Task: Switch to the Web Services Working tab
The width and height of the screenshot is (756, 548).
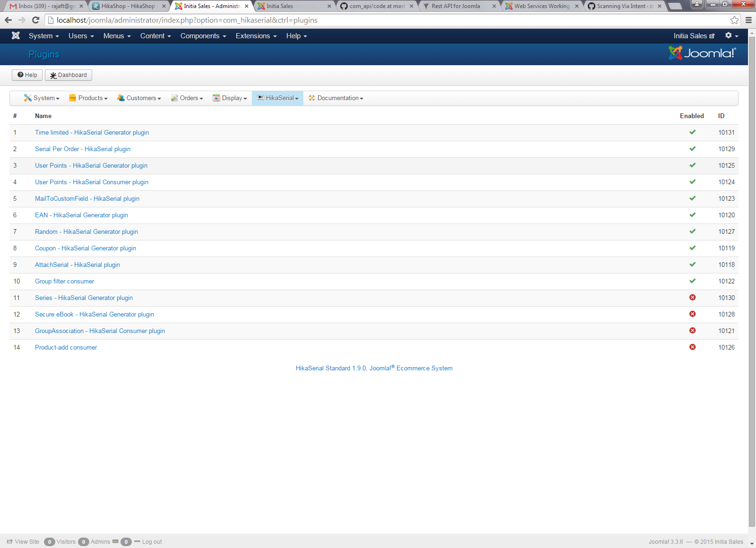Action: coord(542,6)
